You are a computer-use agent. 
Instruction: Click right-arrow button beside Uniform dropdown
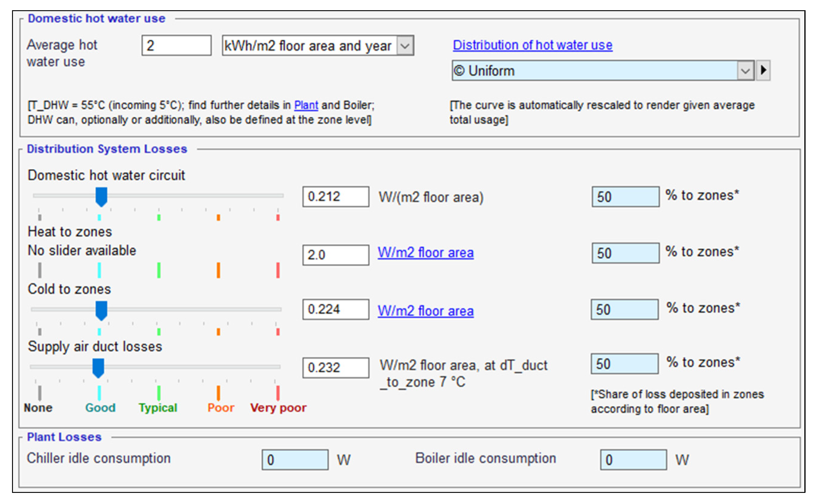(x=763, y=70)
